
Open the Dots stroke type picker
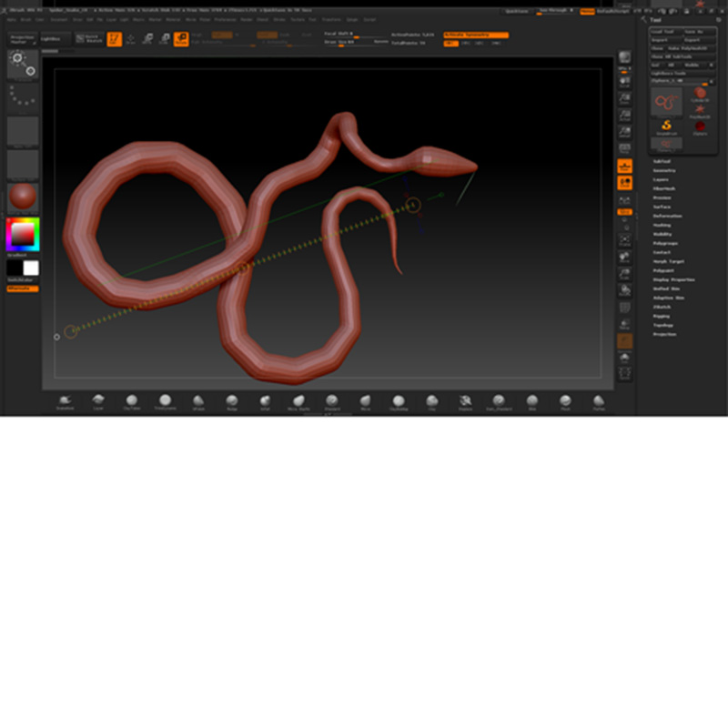23,98
